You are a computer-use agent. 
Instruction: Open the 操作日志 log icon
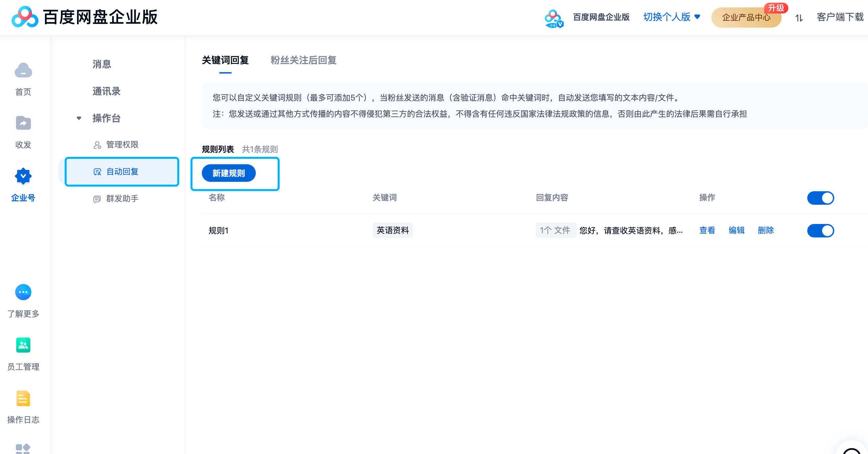coord(23,398)
